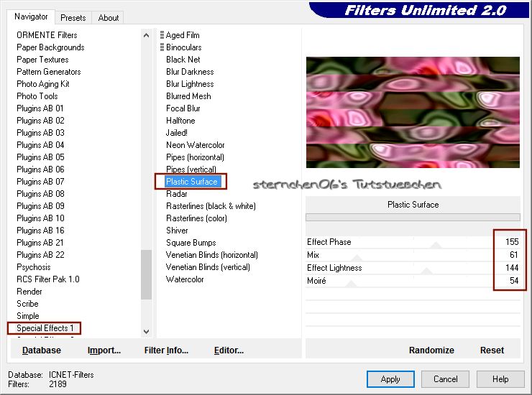Choose the Plastic Surface filter
Screen dimensions: 532x395
(191, 182)
